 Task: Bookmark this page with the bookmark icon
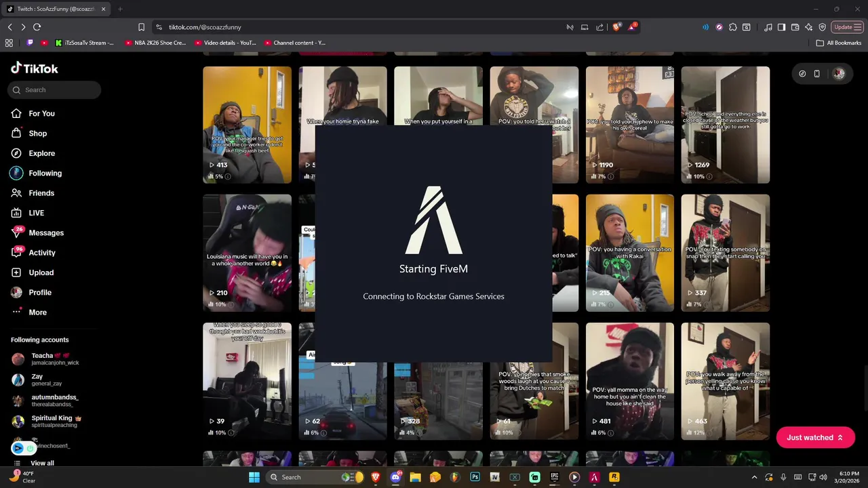pyautogui.click(x=141, y=27)
